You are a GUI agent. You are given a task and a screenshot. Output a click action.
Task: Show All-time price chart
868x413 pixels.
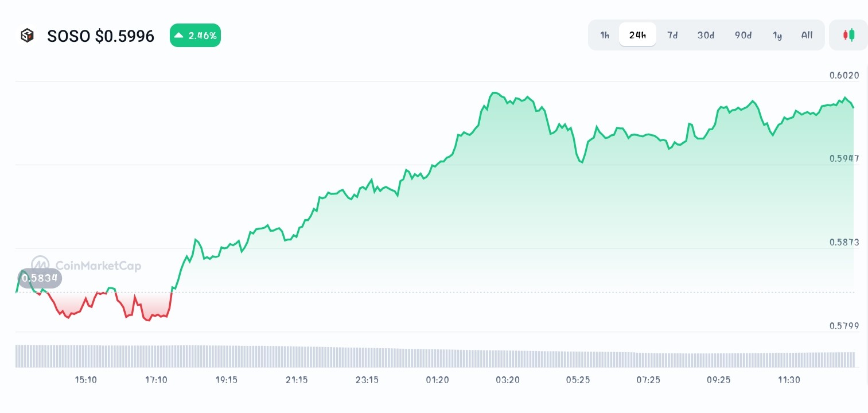(807, 35)
